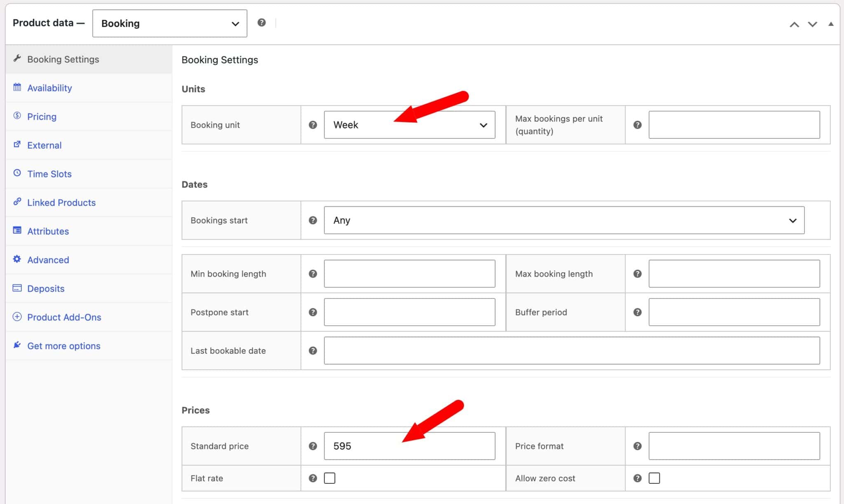Click the Last bookable date field
The height and width of the screenshot is (504, 844).
[x=572, y=350]
